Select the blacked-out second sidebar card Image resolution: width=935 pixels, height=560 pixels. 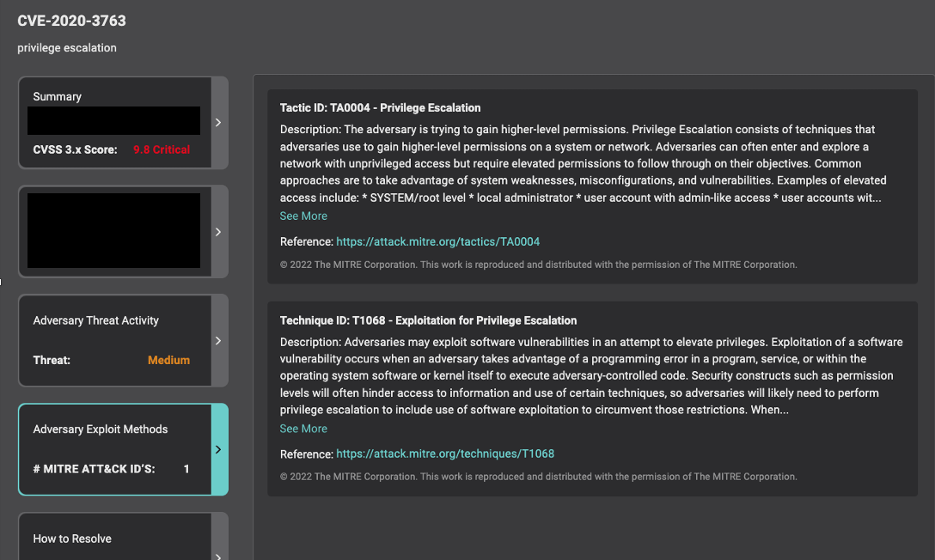113,231
